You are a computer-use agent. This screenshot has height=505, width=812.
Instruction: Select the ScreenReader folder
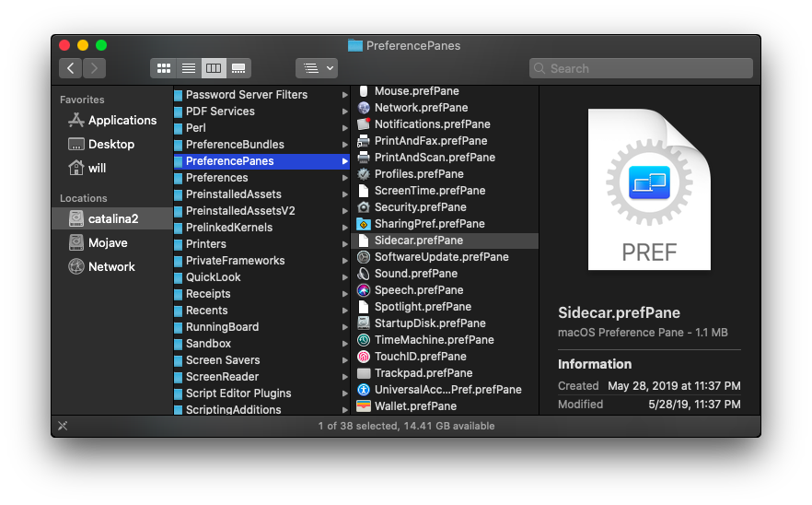(261, 377)
